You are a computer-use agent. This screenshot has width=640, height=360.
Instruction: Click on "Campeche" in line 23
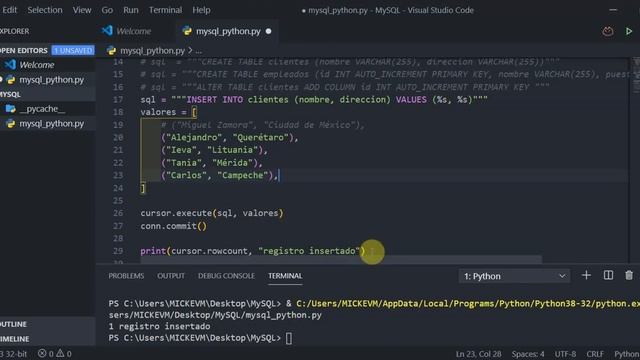pos(242,176)
